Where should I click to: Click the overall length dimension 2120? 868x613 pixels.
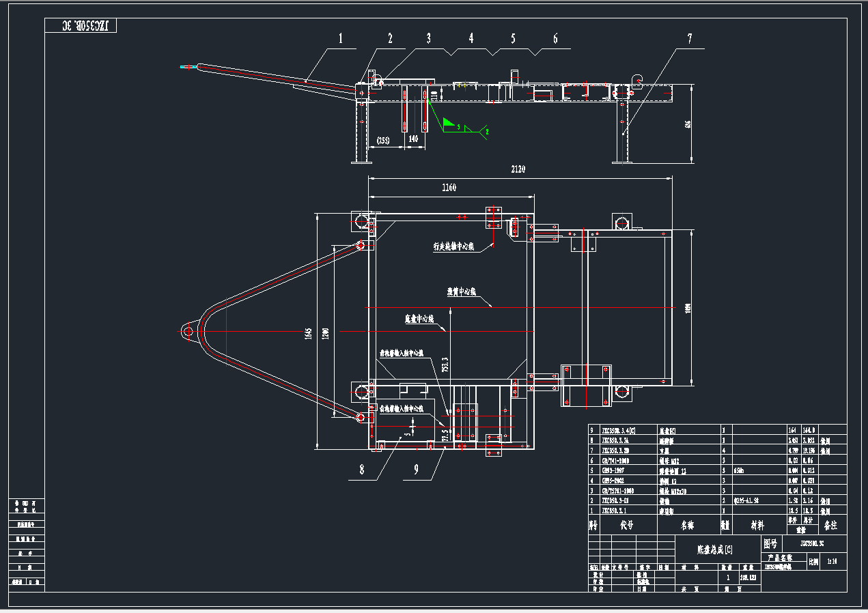tap(518, 169)
